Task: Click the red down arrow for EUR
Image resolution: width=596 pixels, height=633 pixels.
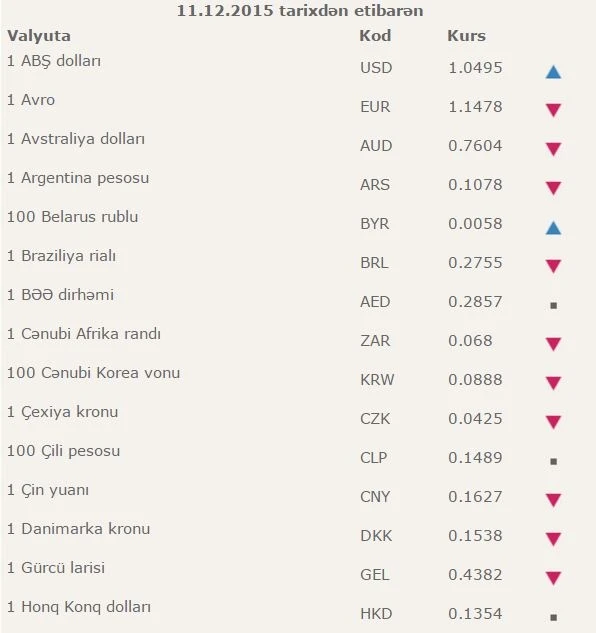Action: point(553,110)
